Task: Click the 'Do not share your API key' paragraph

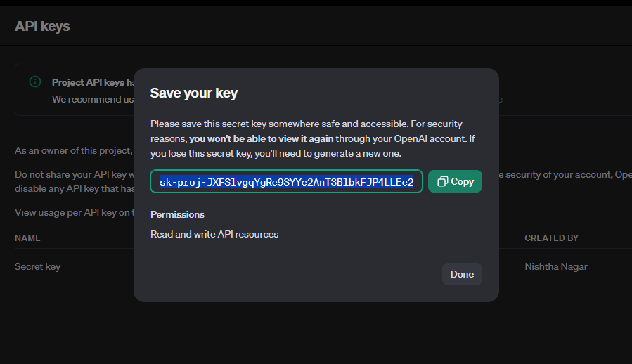Action: (74, 181)
